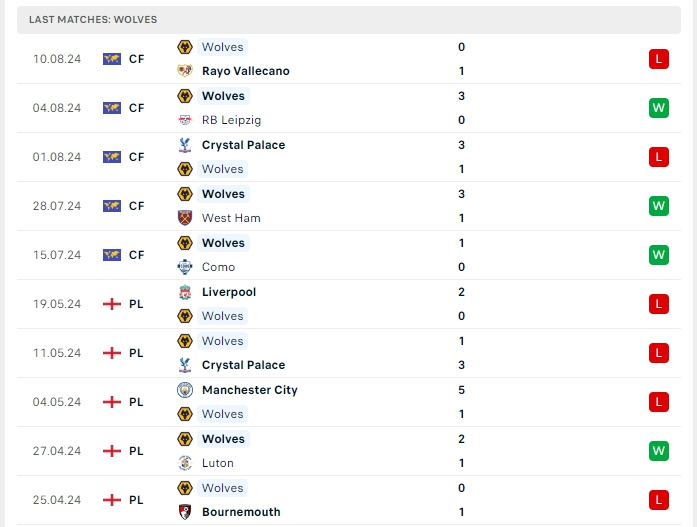Screen dimensions: 697x527
Task: Click the RB Leipzig club logo
Action: (x=184, y=120)
